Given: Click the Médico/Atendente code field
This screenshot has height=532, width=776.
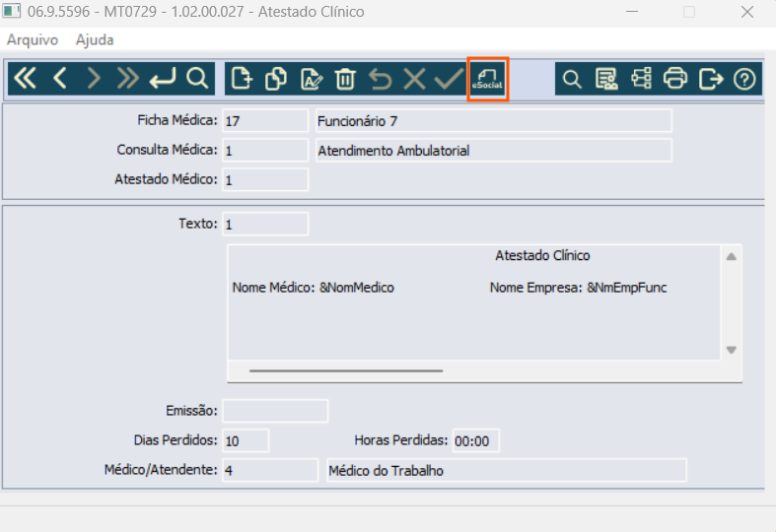Looking at the screenshot, I should click(270, 470).
